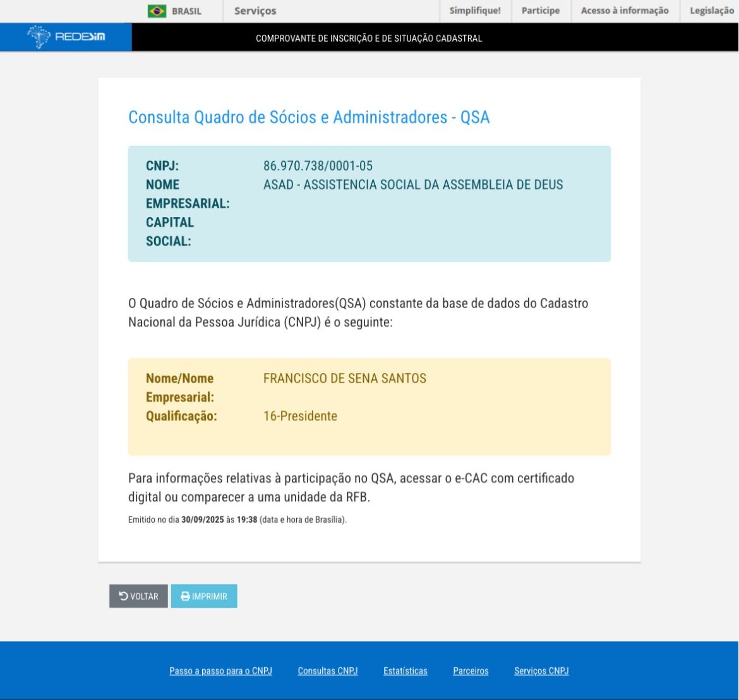This screenshot has width=739, height=700.
Task: Click the name FRANCISCO DE SENA SANTOS
Action: [x=344, y=378]
